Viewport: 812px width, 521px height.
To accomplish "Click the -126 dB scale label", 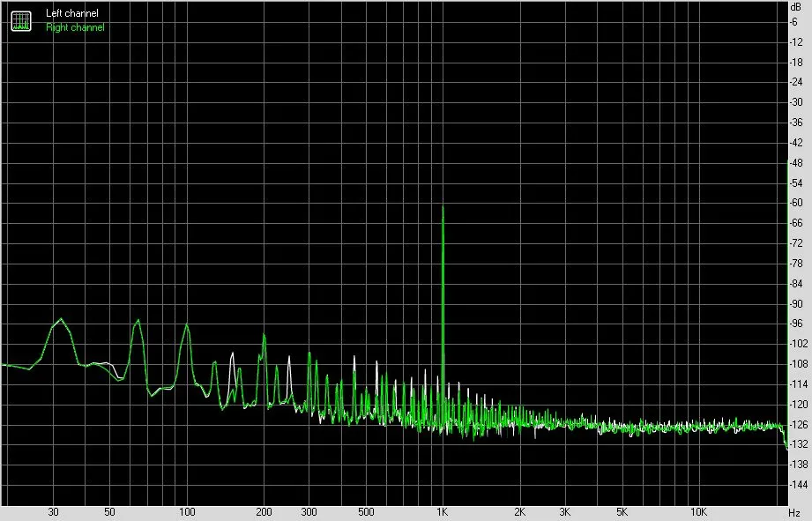I will coord(798,425).
